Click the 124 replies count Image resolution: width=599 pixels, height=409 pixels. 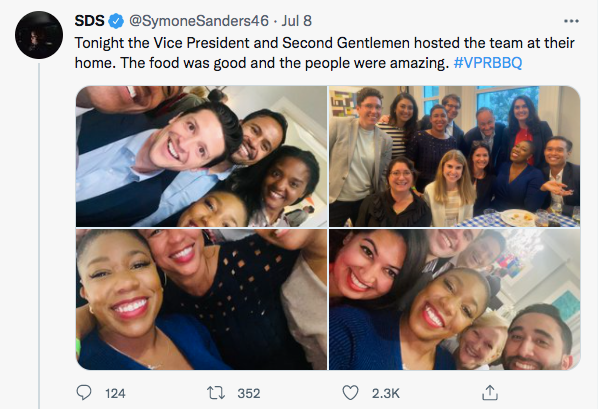click(115, 393)
